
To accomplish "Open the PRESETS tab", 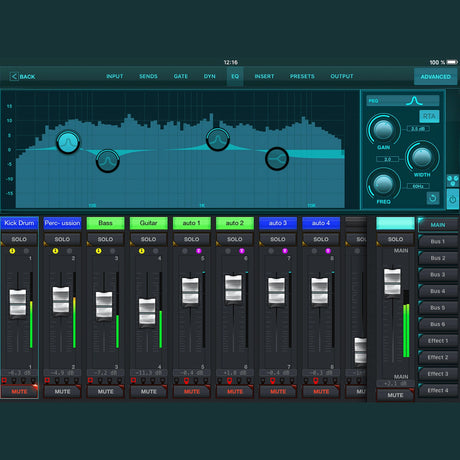I will point(302,76).
